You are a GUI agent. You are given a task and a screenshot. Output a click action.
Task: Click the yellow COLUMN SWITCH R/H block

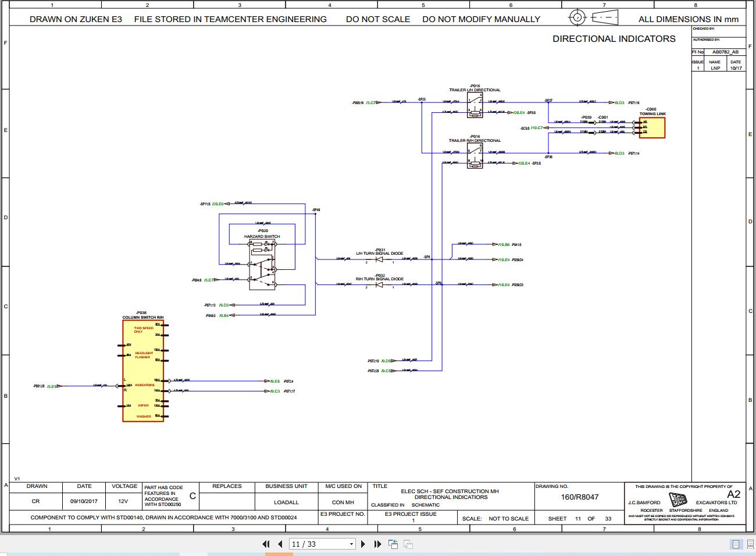pyautogui.click(x=143, y=369)
